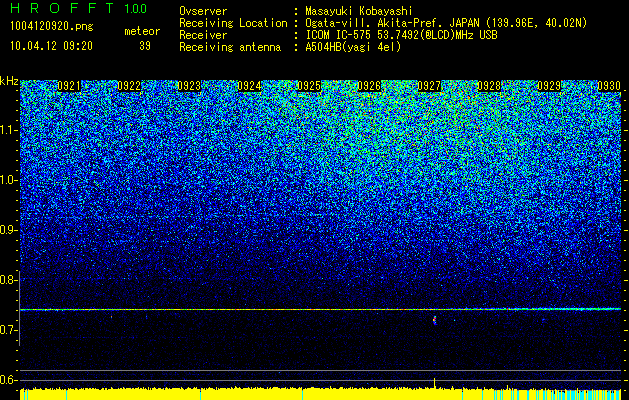This screenshot has width=629, height=400.
Task: Click the 0929 time marker
Action: click(549, 86)
